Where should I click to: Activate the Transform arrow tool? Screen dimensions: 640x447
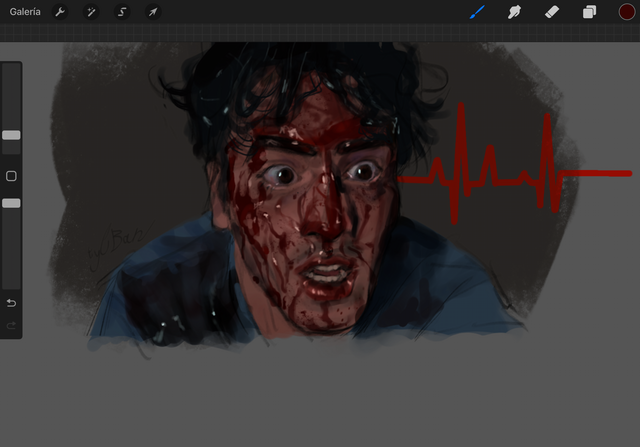(x=153, y=12)
